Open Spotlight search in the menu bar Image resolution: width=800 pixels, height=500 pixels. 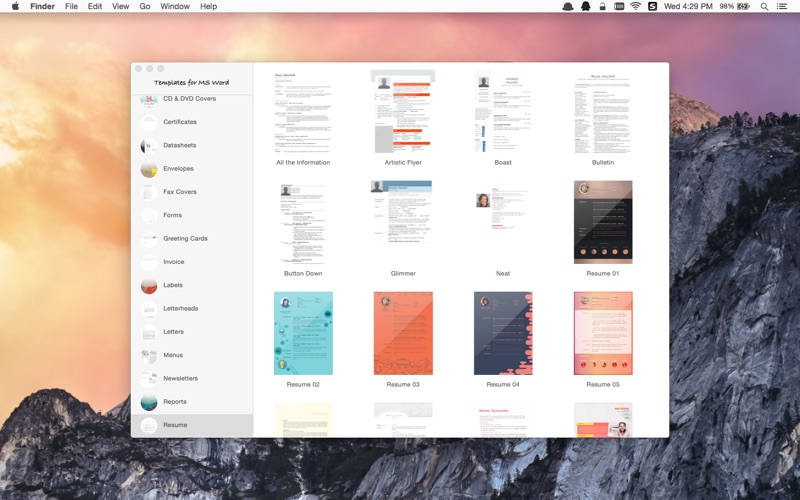click(764, 6)
